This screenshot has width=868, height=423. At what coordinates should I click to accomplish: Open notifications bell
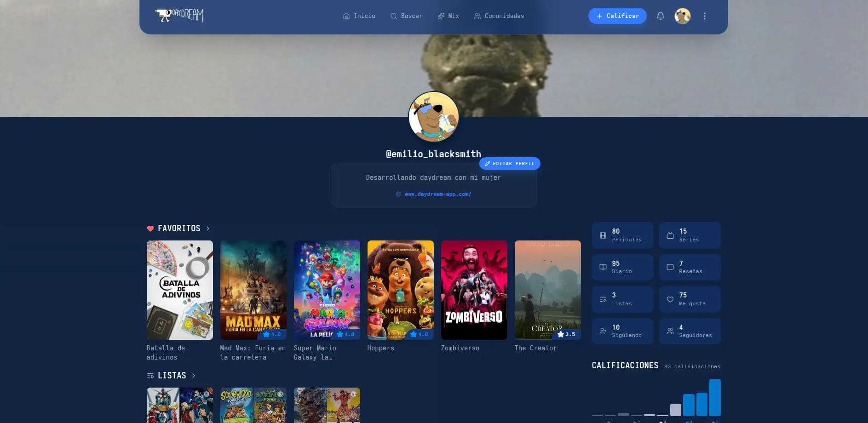pyautogui.click(x=661, y=16)
